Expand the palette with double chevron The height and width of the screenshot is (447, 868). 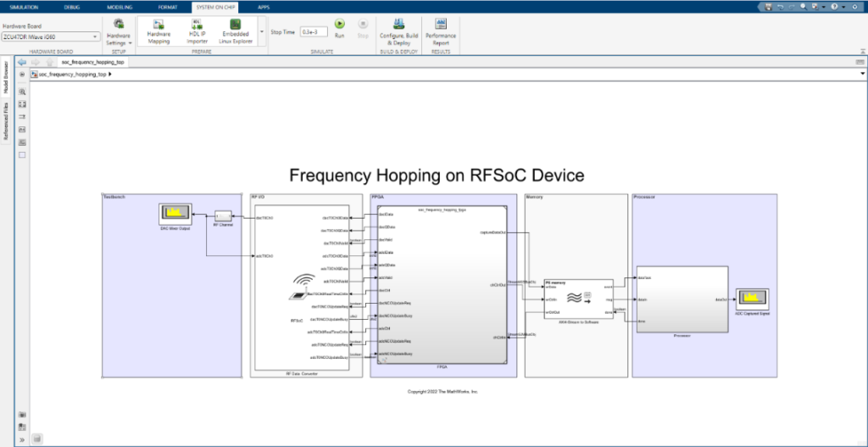click(x=22, y=440)
